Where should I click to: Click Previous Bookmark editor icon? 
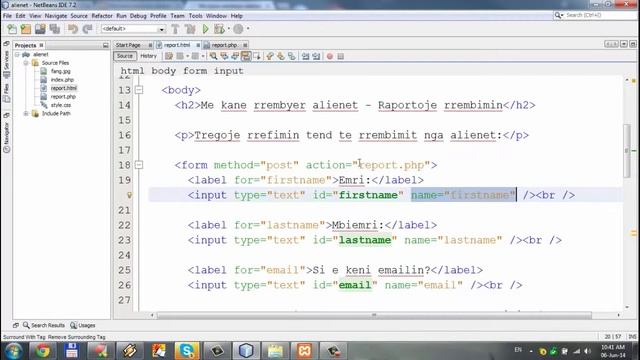(270, 56)
